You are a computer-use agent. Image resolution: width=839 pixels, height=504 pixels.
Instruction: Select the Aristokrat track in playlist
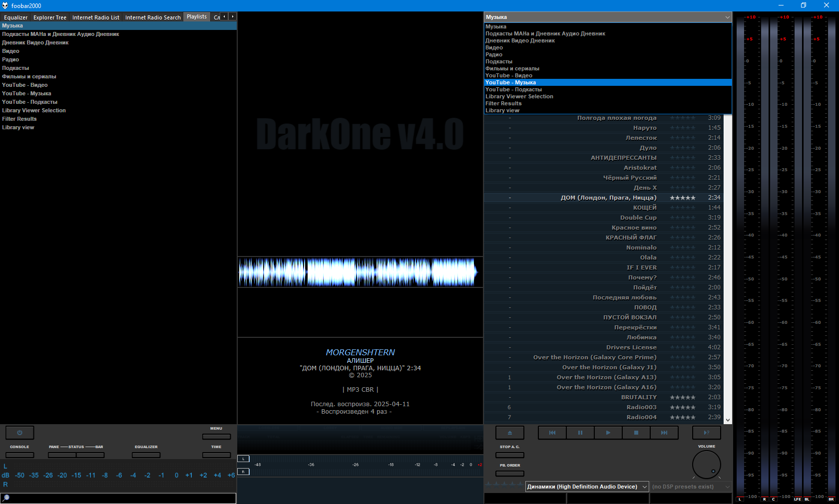point(640,168)
